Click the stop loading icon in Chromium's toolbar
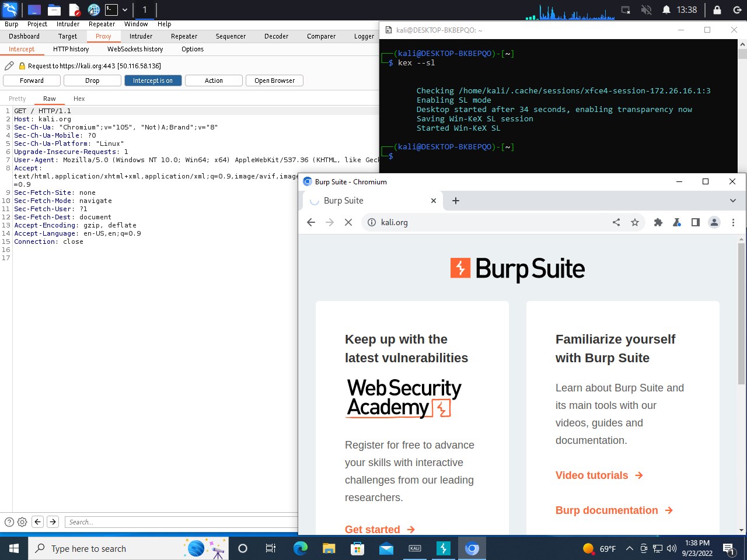Screen dimensions: 747x560 [348, 222]
